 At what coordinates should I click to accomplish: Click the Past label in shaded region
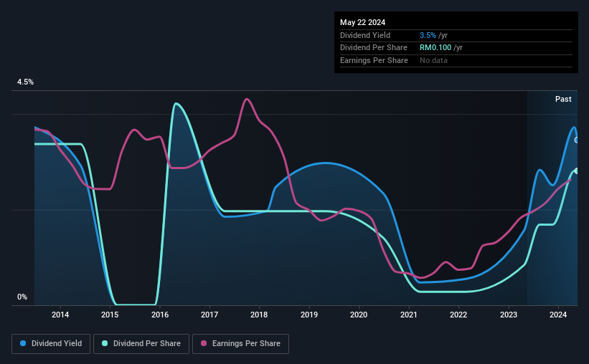tap(563, 99)
